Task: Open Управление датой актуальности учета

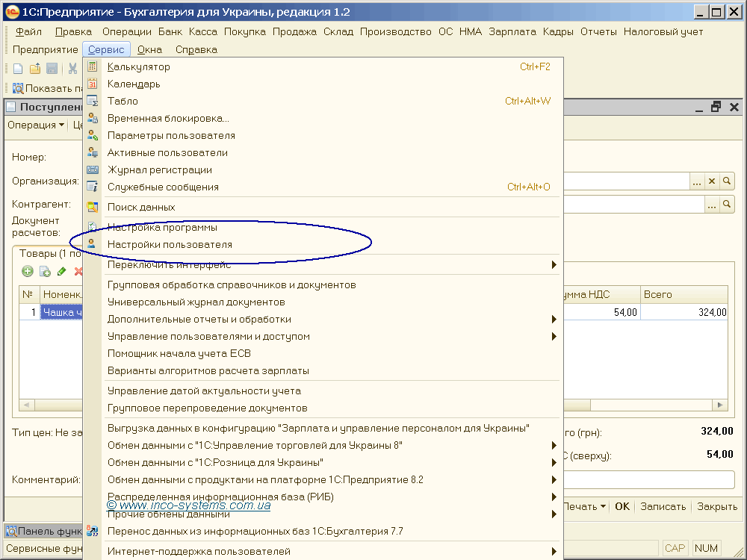Action: coord(323,391)
